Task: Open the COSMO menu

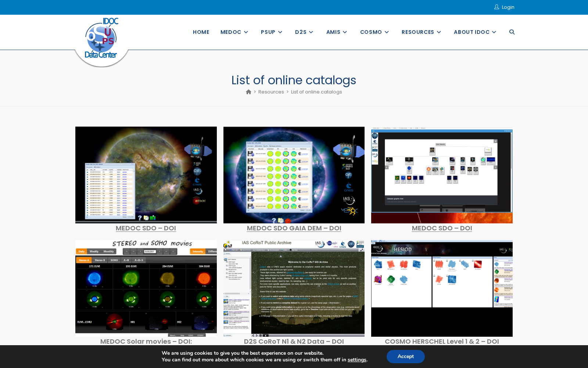Action: pyautogui.click(x=371, y=32)
